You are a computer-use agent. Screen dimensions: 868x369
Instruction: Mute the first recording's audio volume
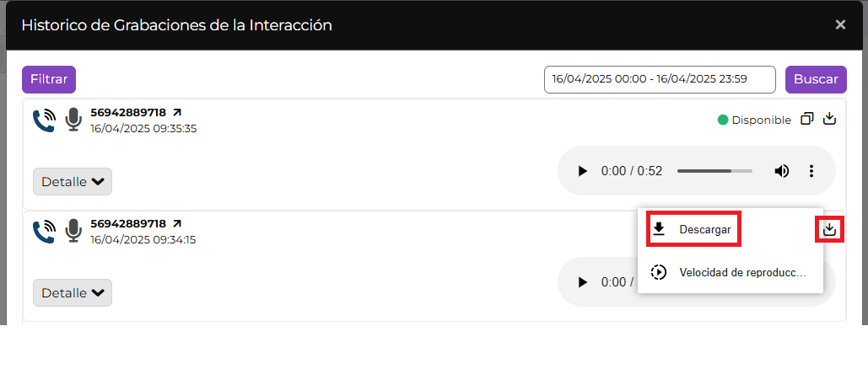click(x=782, y=171)
